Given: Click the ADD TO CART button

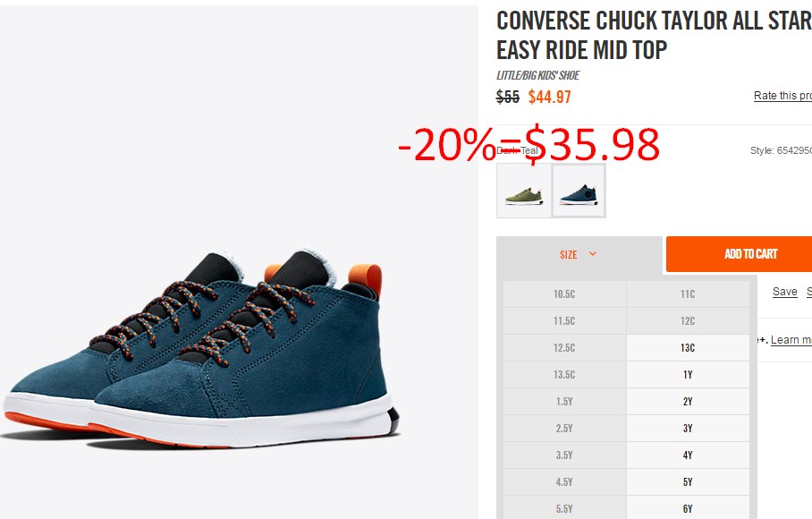Looking at the screenshot, I should [x=739, y=254].
